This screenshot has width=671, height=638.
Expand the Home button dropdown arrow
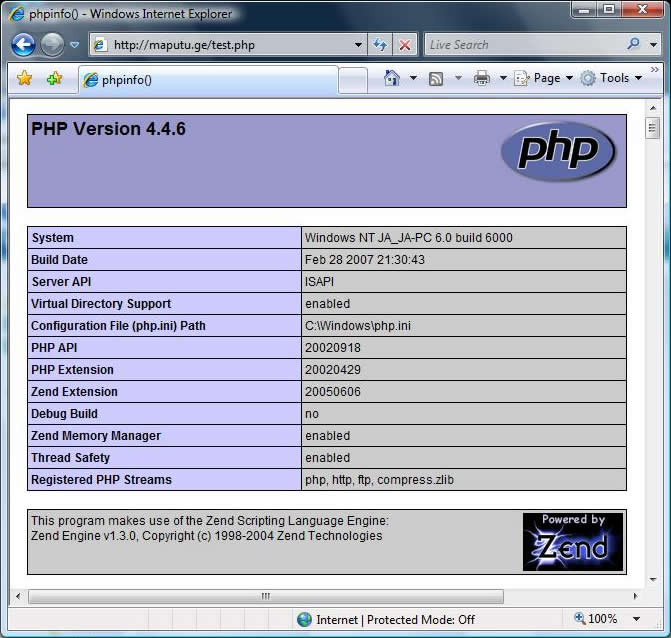(413, 78)
